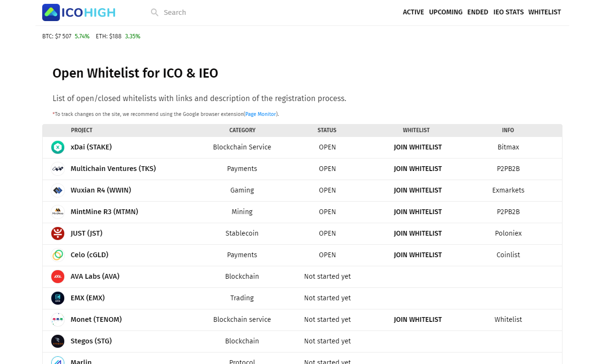The height and width of the screenshot is (364, 609).
Task: Click the Mining category cell
Action: click(242, 212)
